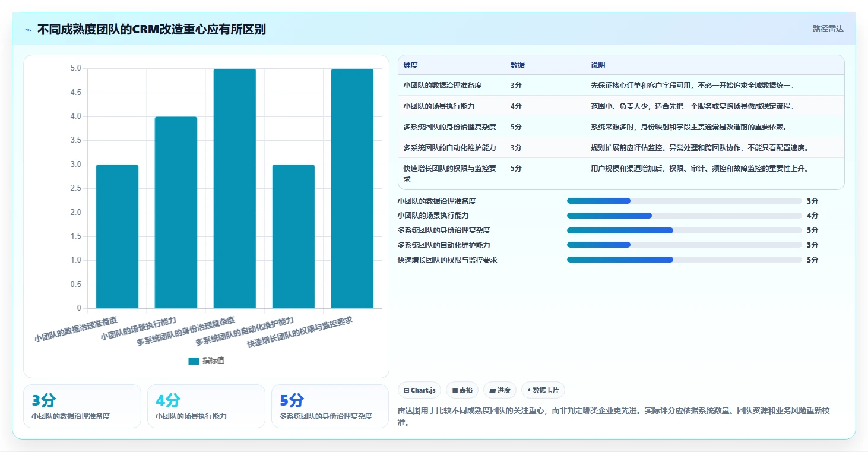Click the chart bar for 快速增长团队的权限与监控要求

[x=352, y=188]
